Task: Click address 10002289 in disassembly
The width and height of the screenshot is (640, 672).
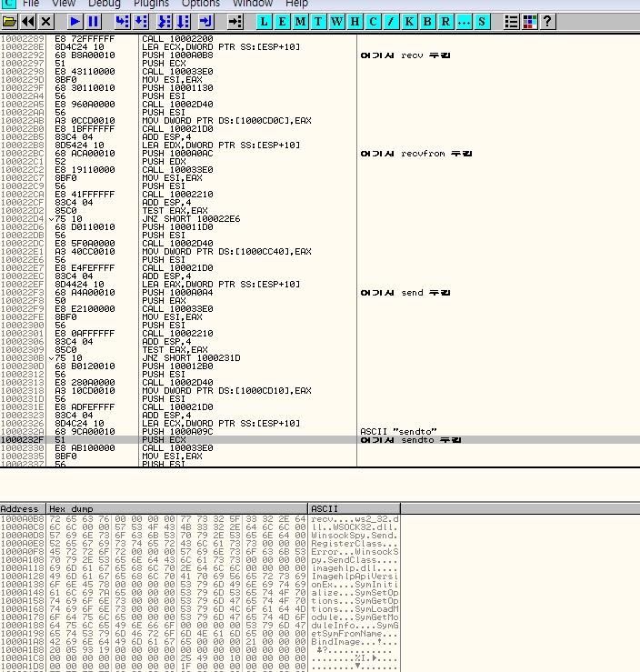Action: click(x=23, y=38)
